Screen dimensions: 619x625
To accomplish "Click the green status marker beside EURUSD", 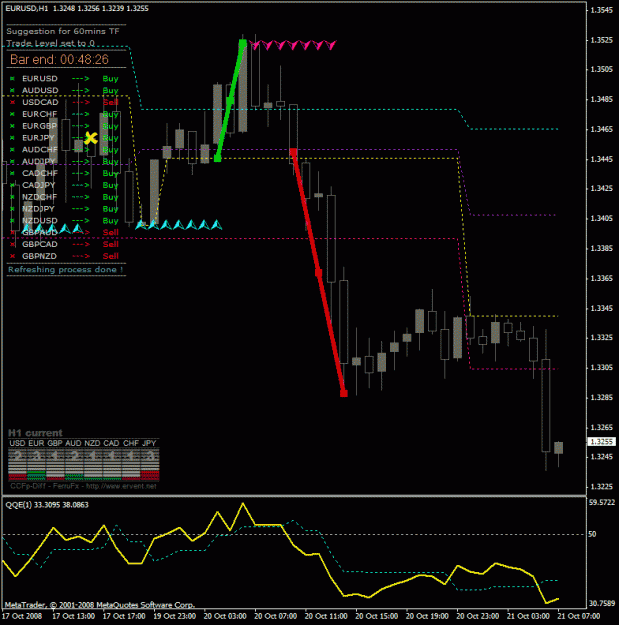I will click(12, 79).
